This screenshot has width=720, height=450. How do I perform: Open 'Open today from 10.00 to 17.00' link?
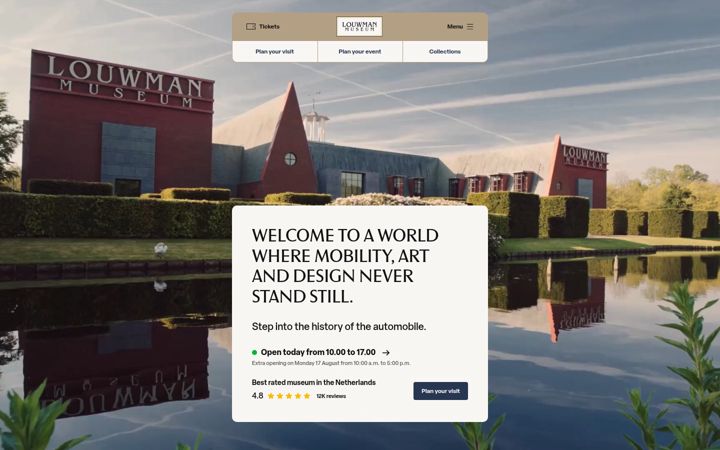tap(318, 352)
